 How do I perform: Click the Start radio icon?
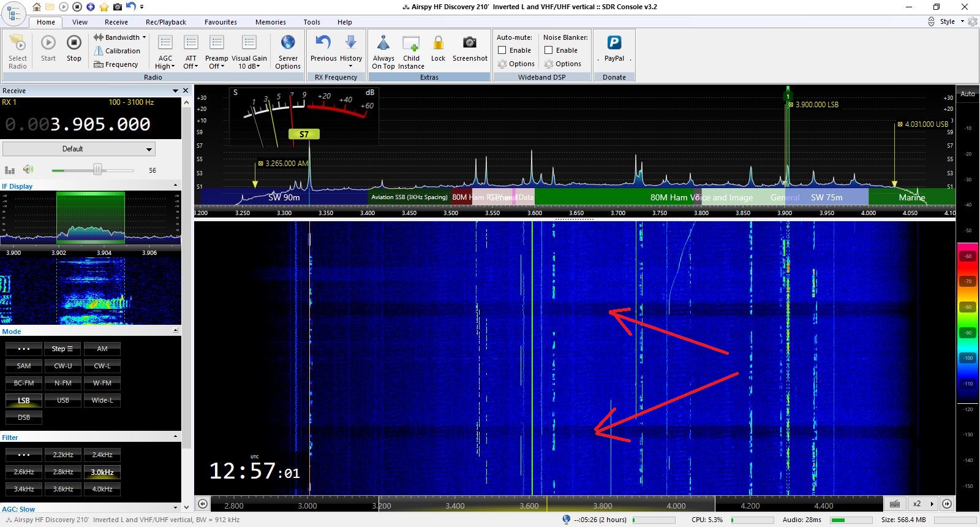click(x=48, y=43)
